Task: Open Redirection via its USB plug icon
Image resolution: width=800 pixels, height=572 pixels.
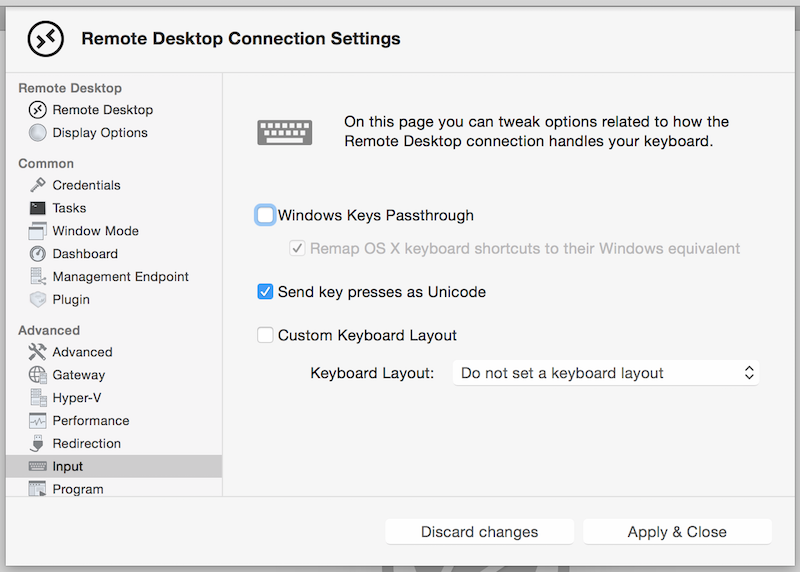Action: coord(37,443)
